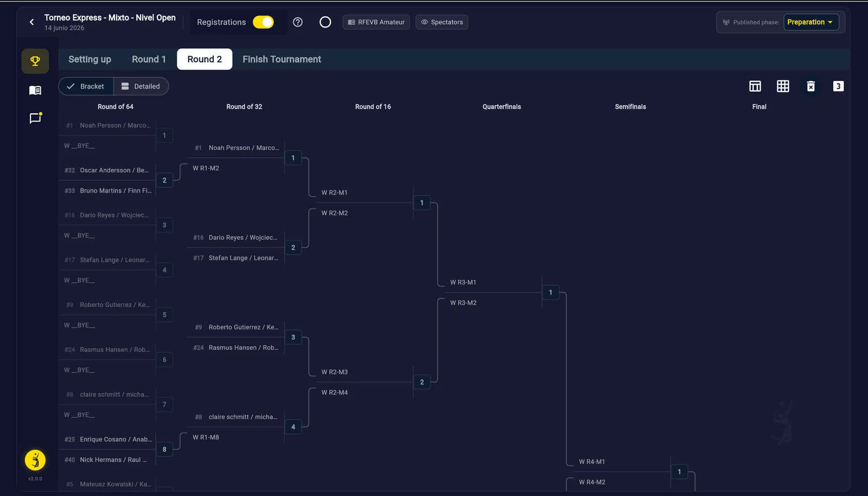868x496 pixels.
Task: Open the open-book sidebar icon
Action: point(35,90)
